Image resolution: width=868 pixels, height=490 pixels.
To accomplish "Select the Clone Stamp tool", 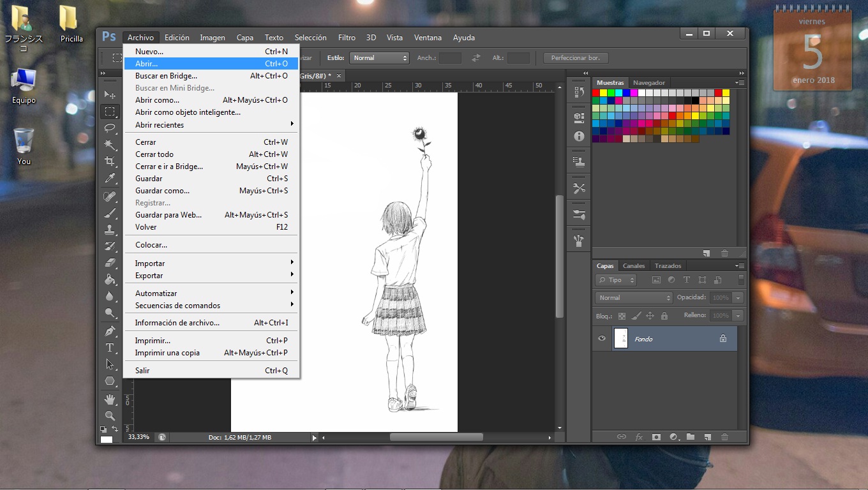I will [x=110, y=229].
